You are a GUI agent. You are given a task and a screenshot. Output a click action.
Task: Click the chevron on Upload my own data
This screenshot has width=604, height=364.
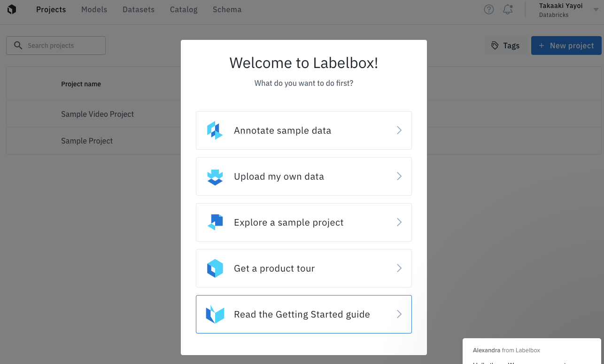point(399,176)
